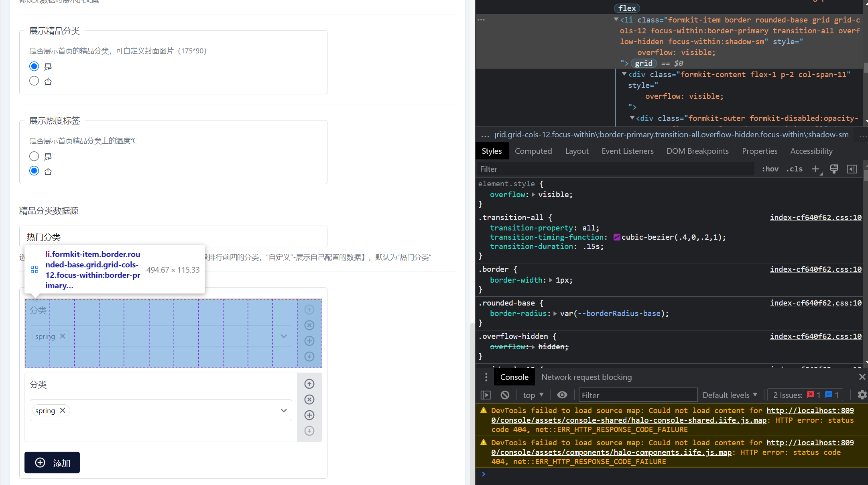Image resolution: width=868 pixels, height=485 pixels.
Task: Expand the spring category selector dropdown
Action: 284,410
